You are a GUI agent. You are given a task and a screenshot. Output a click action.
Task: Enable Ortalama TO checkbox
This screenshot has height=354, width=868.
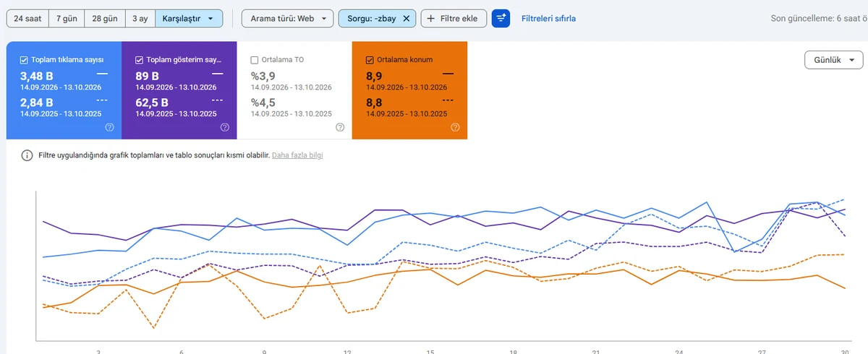point(255,59)
